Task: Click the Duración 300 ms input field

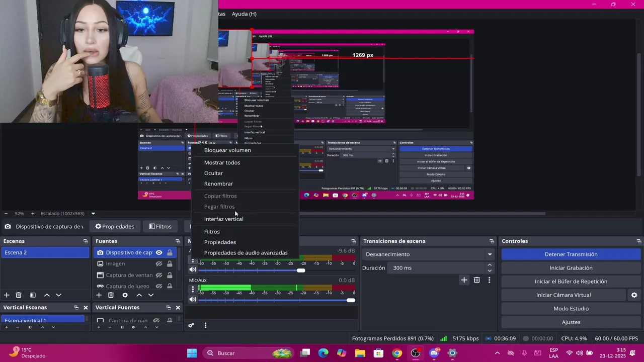Action: 436,268
